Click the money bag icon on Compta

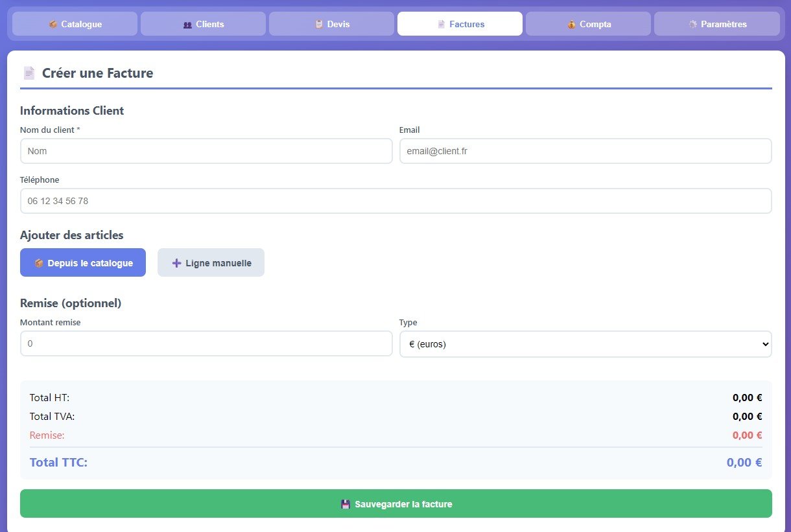[571, 25]
